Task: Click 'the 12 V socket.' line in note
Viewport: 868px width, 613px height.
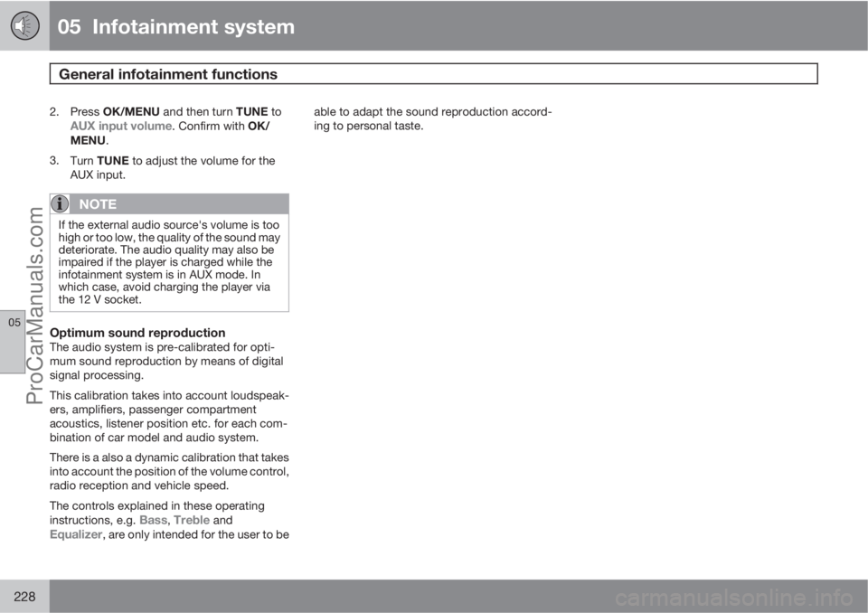Action: tap(100, 299)
